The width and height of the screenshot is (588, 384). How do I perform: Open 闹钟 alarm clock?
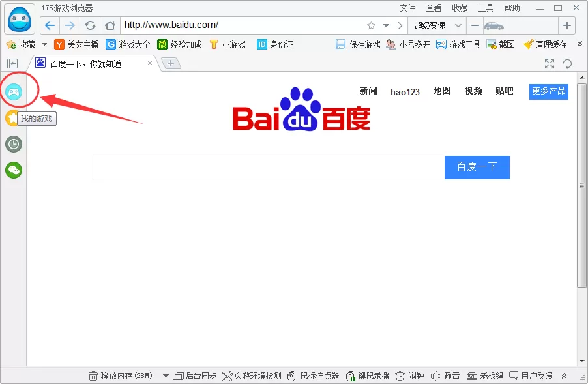(410, 376)
